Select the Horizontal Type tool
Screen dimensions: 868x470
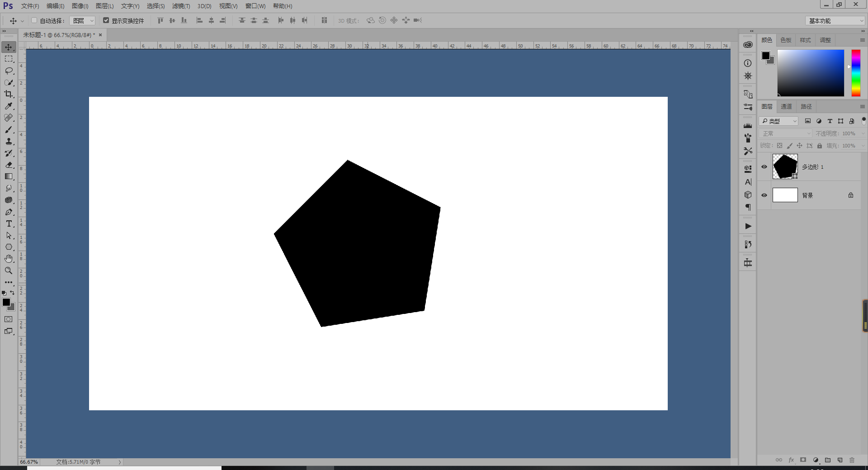coord(9,223)
